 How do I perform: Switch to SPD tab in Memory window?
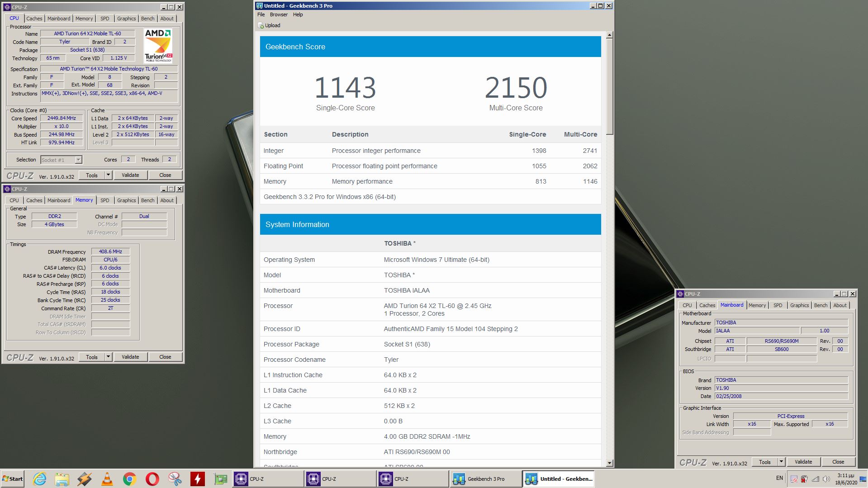tap(104, 200)
